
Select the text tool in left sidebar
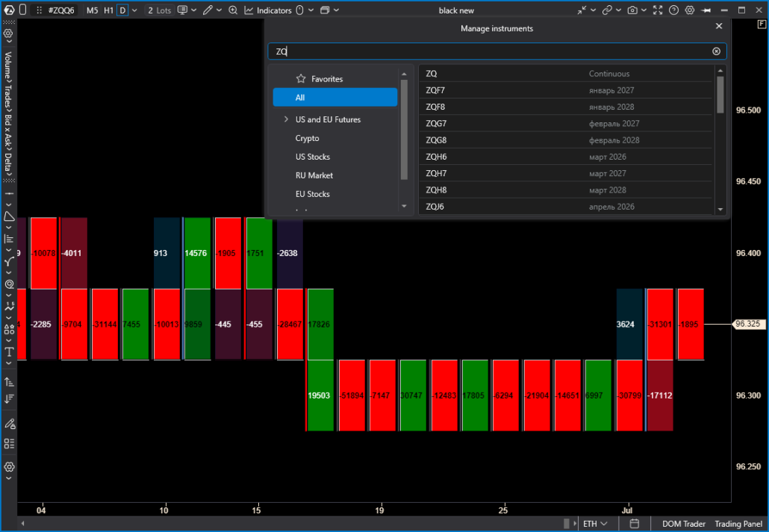point(9,351)
